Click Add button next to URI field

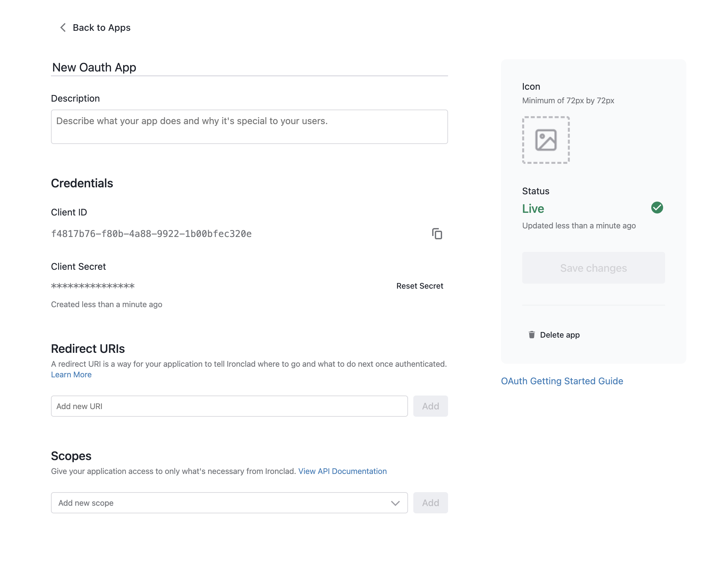(430, 406)
